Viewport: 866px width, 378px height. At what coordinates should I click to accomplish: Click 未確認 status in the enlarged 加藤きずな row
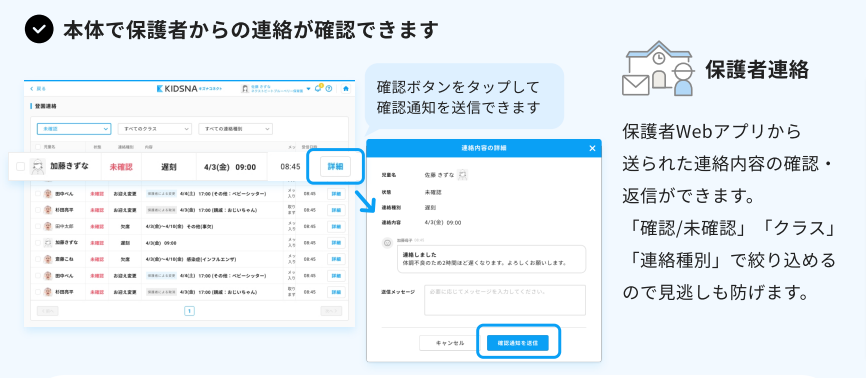point(121,166)
